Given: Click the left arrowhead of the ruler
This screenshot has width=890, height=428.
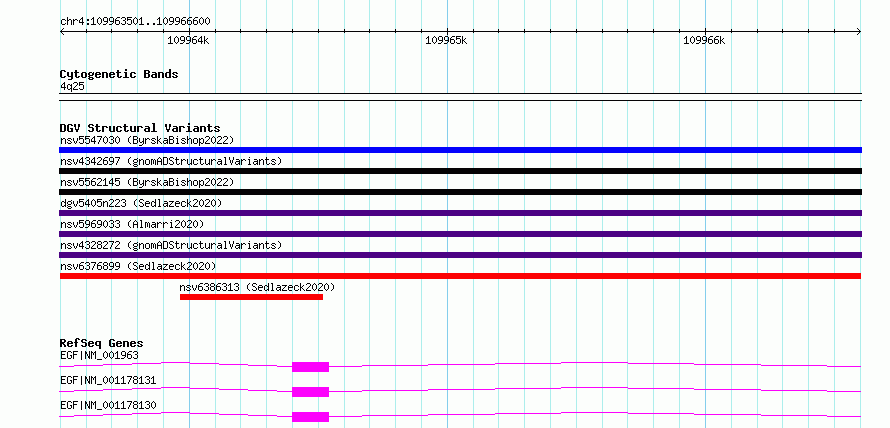Looking at the screenshot, I should tap(62, 32).
